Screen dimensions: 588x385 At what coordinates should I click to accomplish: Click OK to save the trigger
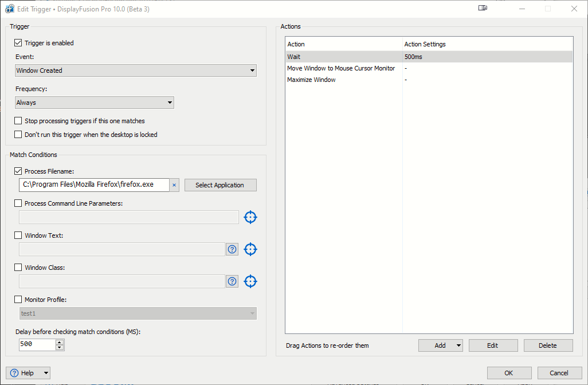tap(509, 373)
